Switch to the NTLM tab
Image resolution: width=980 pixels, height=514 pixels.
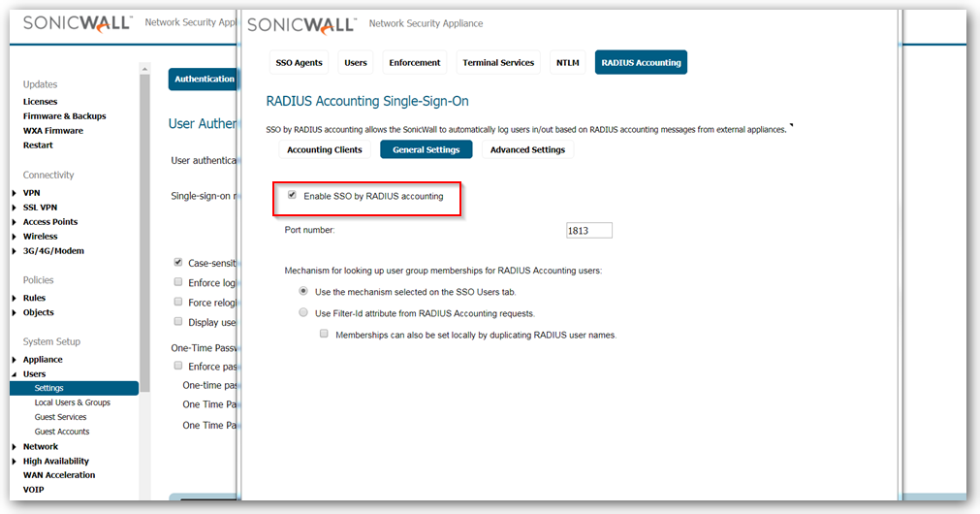[567, 63]
